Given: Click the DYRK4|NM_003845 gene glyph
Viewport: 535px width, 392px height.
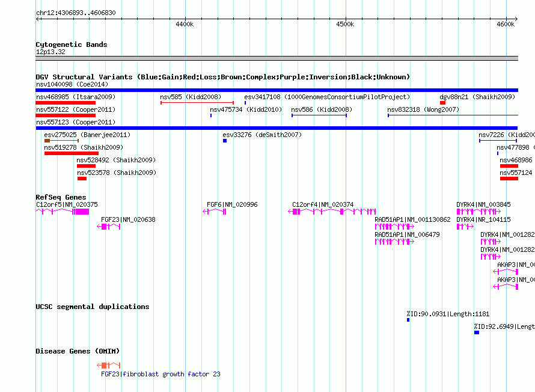Looking at the screenshot, I should tap(478, 212).
